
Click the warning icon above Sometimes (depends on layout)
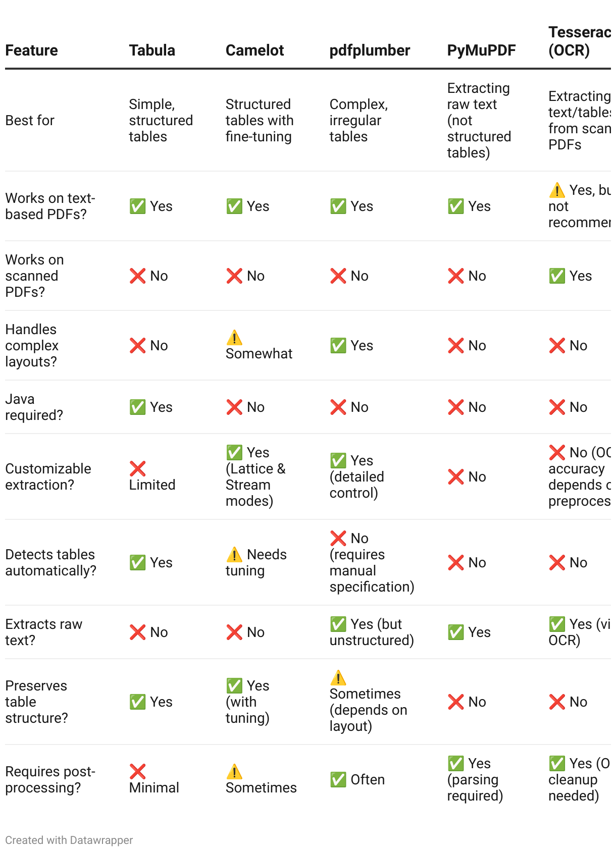[338, 677]
